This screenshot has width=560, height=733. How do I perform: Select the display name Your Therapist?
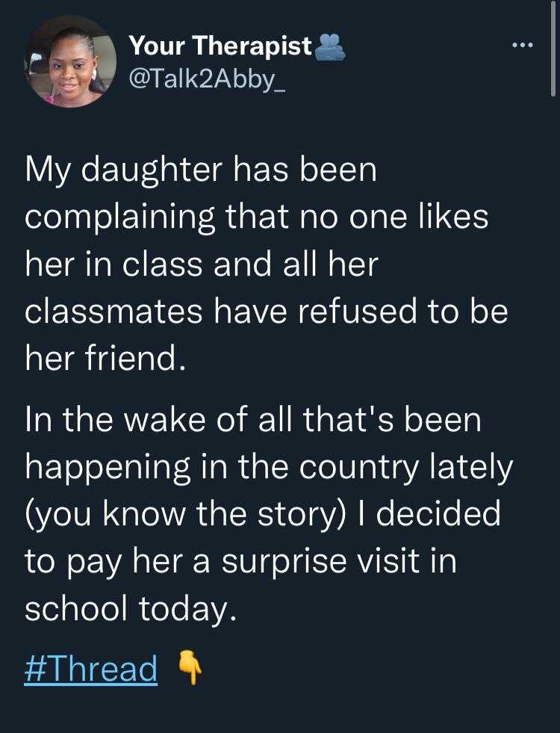(224, 45)
